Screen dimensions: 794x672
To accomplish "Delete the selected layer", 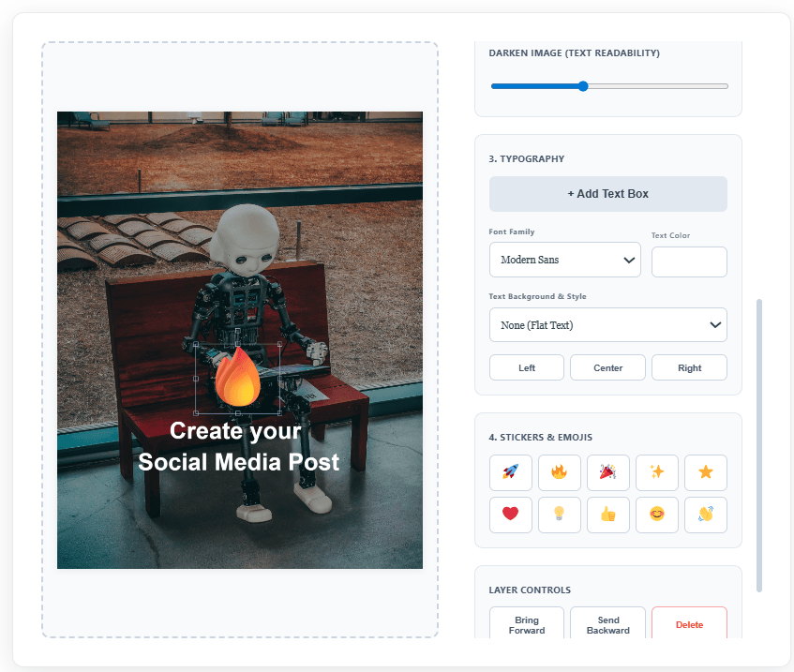I will click(x=689, y=624).
